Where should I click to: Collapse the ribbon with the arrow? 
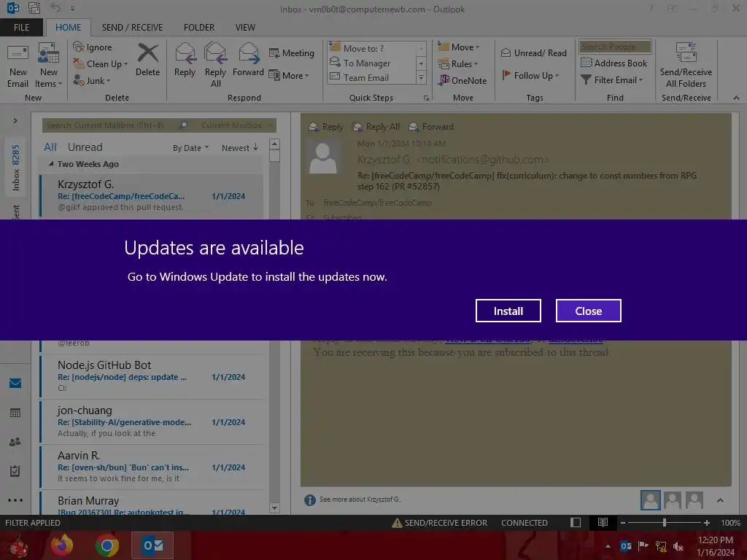736,98
